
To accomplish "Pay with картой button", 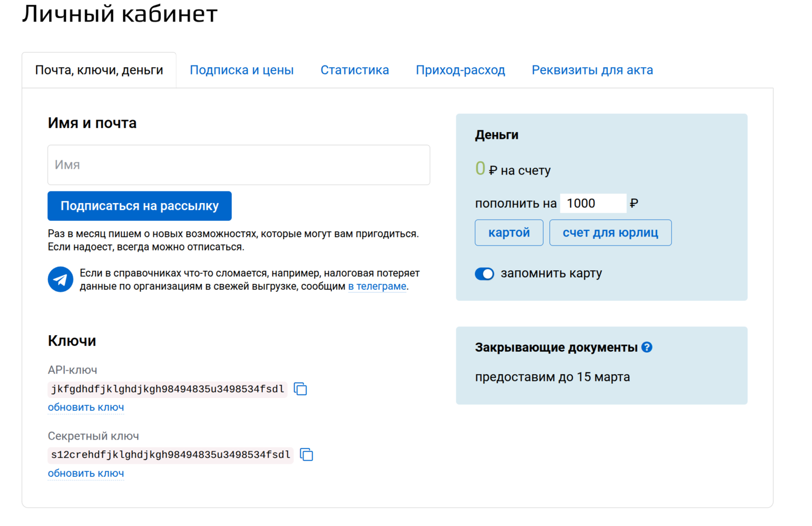I will click(x=509, y=232).
